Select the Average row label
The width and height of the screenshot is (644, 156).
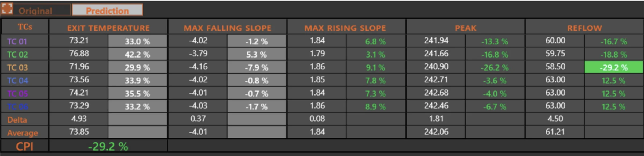click(23, 133)
